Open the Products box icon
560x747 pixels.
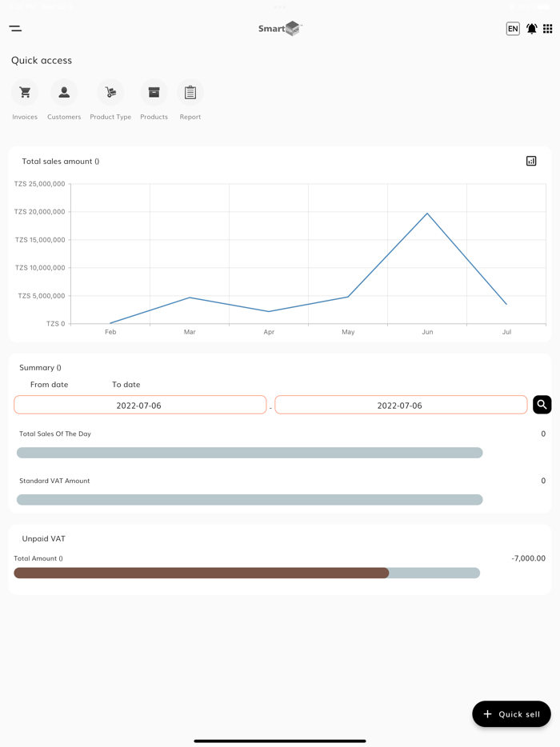(x=154, y=93)
